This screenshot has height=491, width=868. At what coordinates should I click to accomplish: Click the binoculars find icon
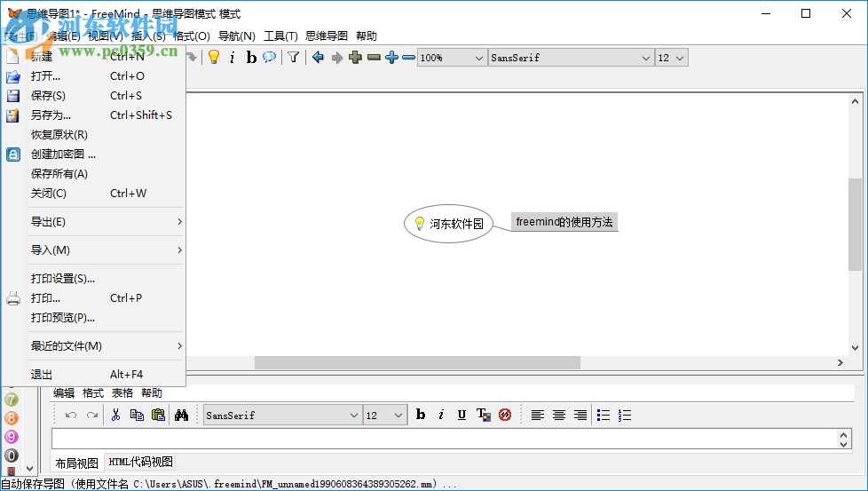(x=182, y=415)
